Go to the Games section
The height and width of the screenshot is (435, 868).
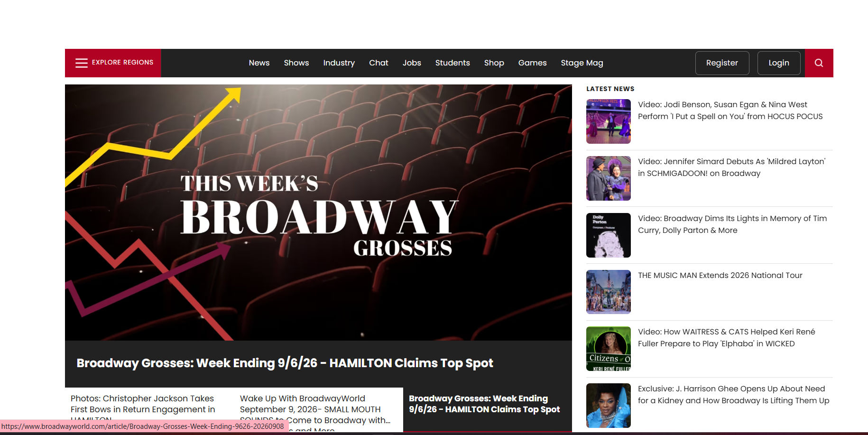coord(532,63)
